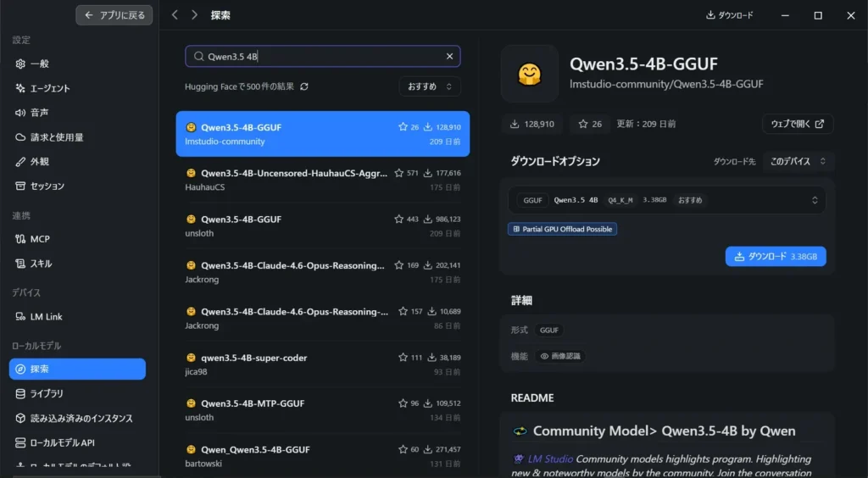Navigate forward with right chevron arrow
Image resolution: width=868 pixels, height=478 pixels.
click(194, 15)
